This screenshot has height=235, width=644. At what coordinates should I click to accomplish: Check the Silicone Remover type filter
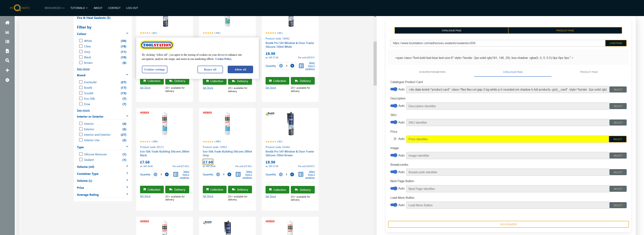click(x=81, y=154)
